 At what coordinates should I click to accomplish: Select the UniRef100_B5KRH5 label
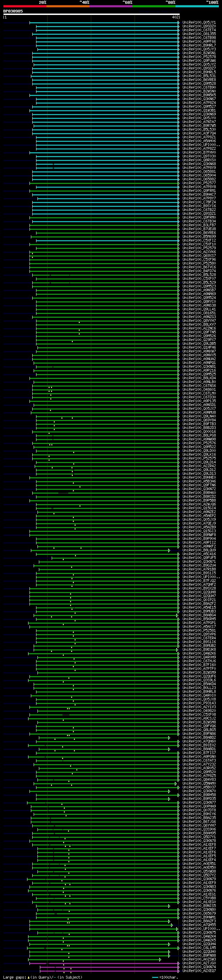click(x=199, y=618)
